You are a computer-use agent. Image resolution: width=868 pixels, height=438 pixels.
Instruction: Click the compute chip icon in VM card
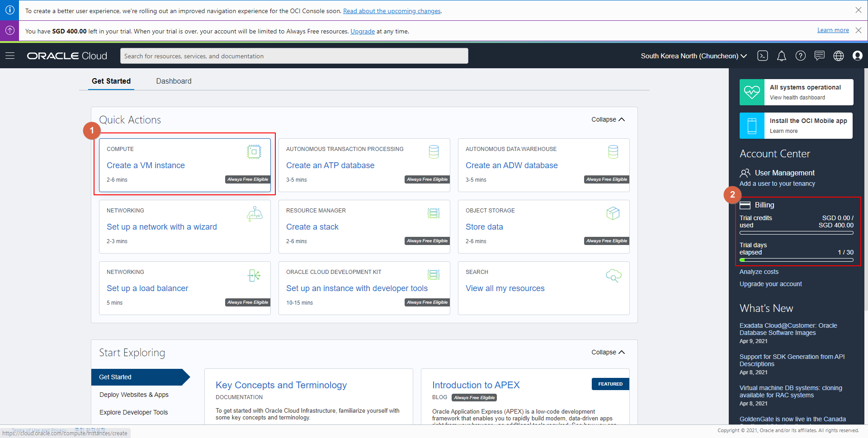coord(254,152)
